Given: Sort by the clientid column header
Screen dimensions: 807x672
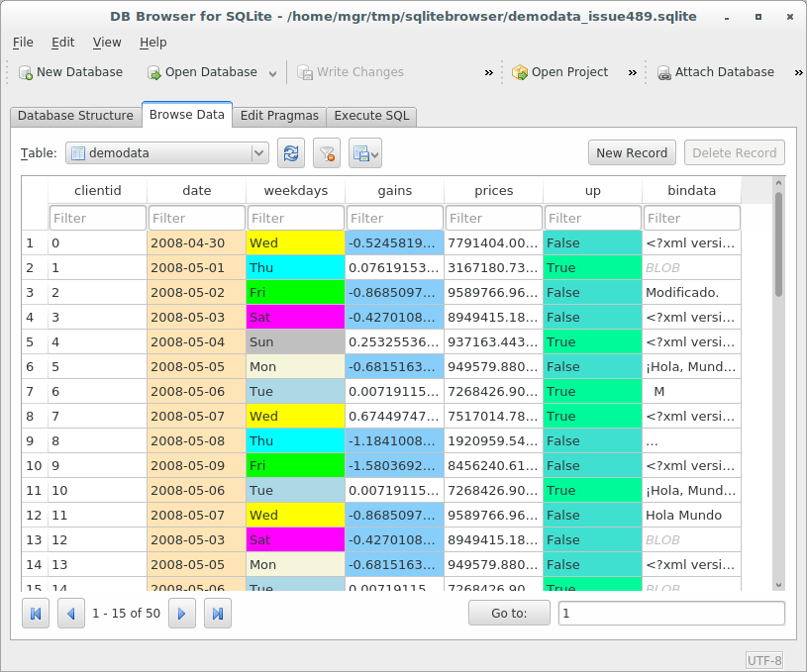Looking at the screenshot, I should tap(98, 190).
